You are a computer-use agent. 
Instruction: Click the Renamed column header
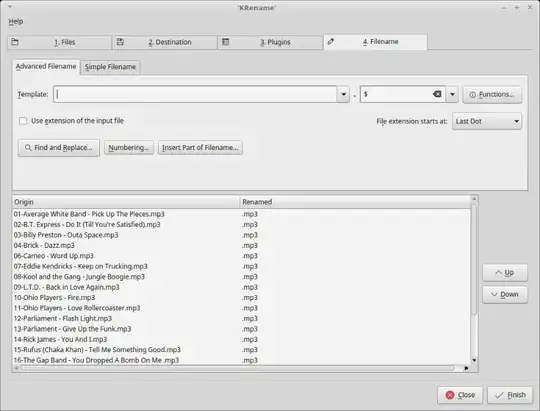tap(355, 202)
